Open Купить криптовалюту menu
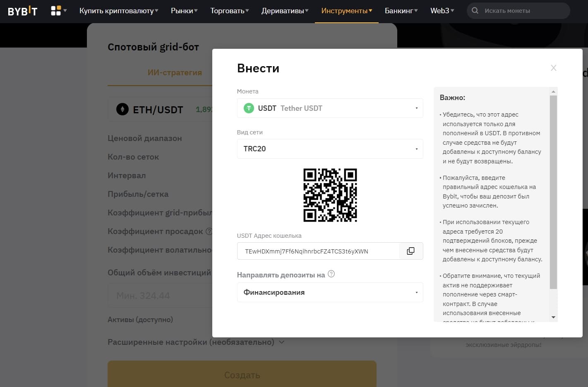This screenshot has width=588, height=387. tap(119, 11)
